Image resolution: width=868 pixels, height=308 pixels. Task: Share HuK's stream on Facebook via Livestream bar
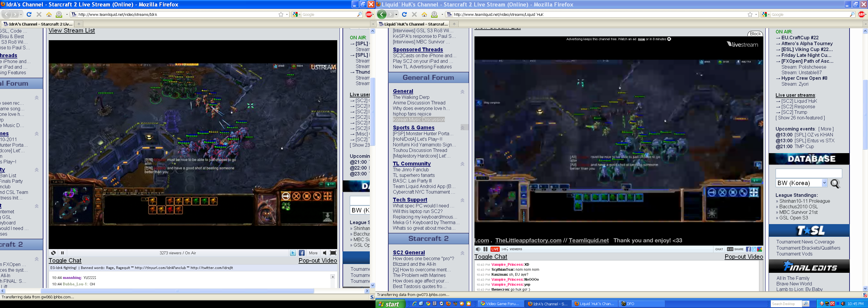pos(748,249)
